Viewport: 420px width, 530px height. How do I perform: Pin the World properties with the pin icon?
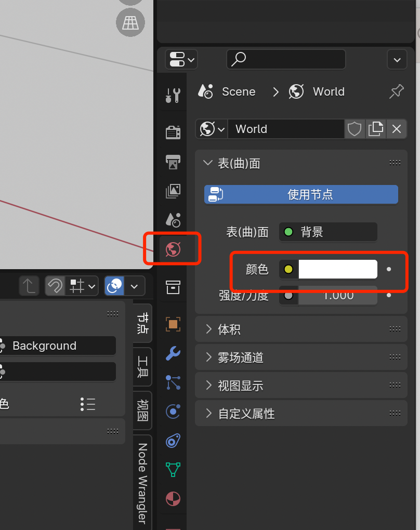coord(397,91)
